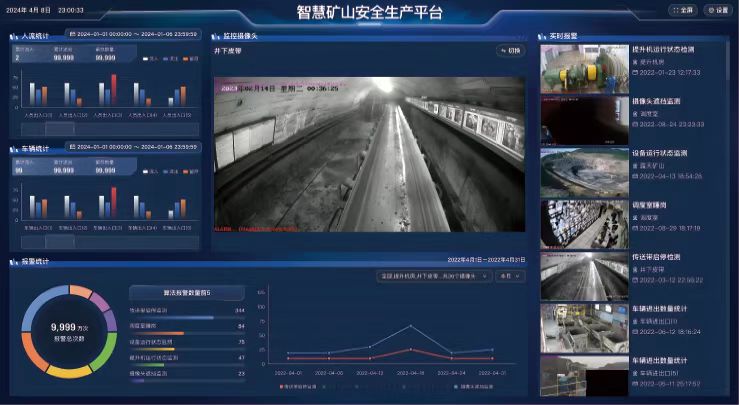Image resolution: width=739 pixels, height=405 pixels.
Task: Click the calendar icon in 人流统计 date range
Action: pos(73,34)
